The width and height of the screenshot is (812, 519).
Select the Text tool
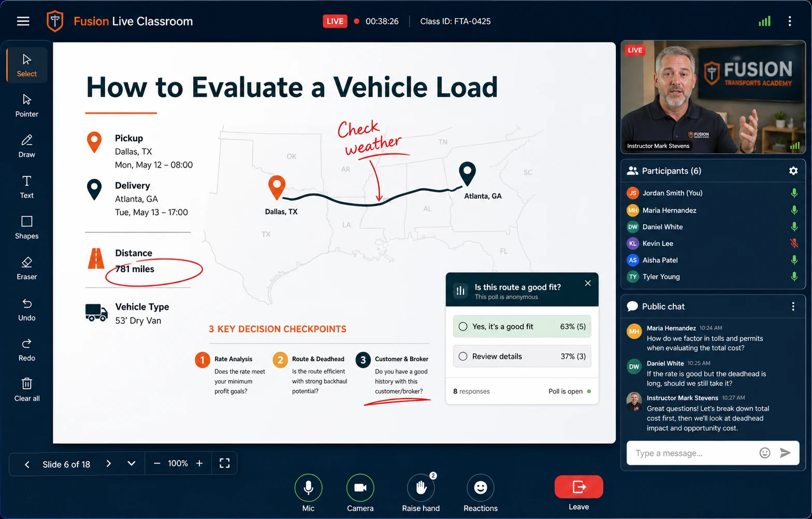pyautogui.click(x=27, y=187)
